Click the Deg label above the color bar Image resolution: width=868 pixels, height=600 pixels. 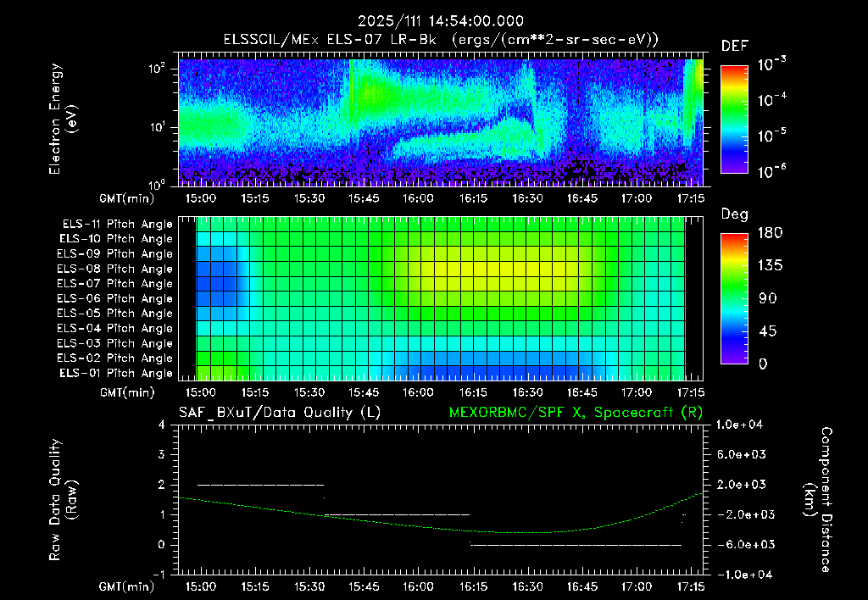coord(734,214)
